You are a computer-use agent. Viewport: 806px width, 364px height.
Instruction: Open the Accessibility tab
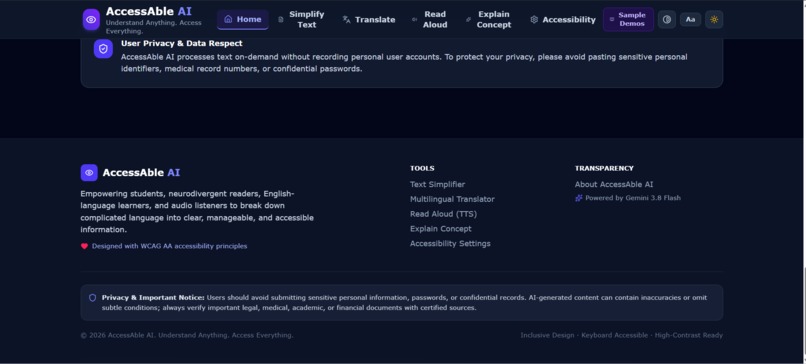[x=563, y=20]
